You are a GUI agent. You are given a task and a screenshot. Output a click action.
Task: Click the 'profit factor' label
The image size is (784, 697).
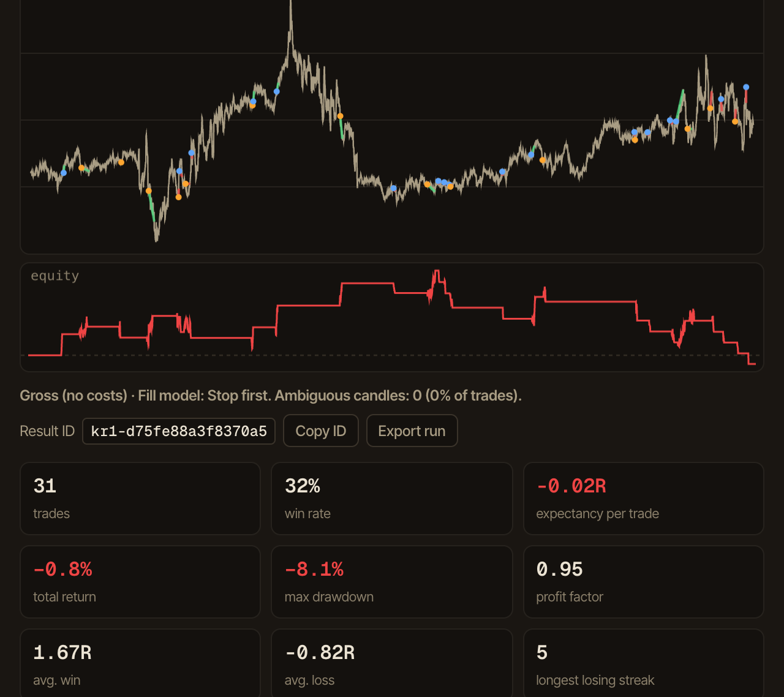(x=570, y=597)
